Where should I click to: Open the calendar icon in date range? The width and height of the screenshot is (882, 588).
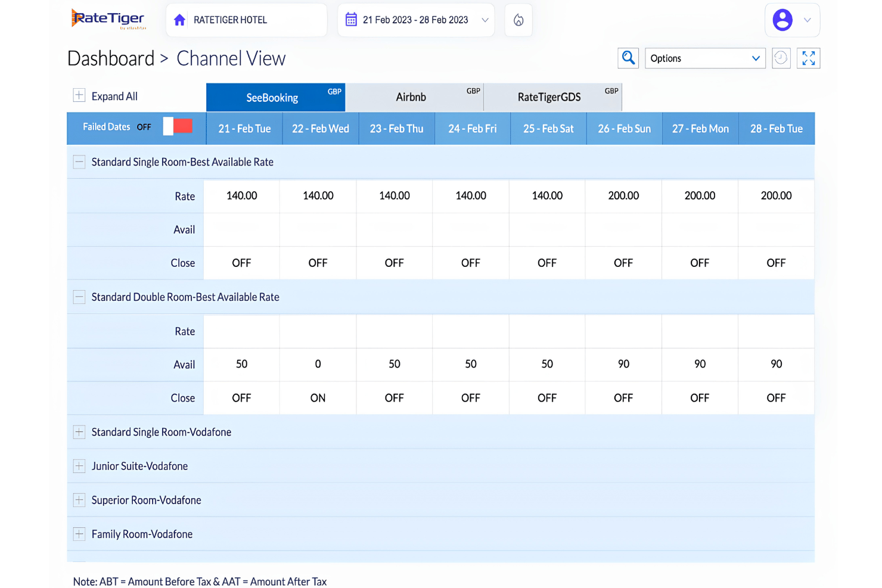(351, 20)
